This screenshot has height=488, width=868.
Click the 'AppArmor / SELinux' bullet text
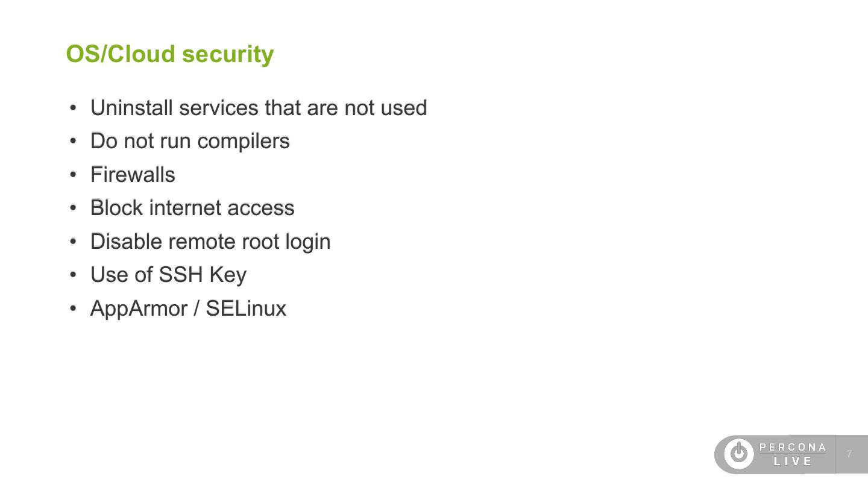tap(188, 308)
